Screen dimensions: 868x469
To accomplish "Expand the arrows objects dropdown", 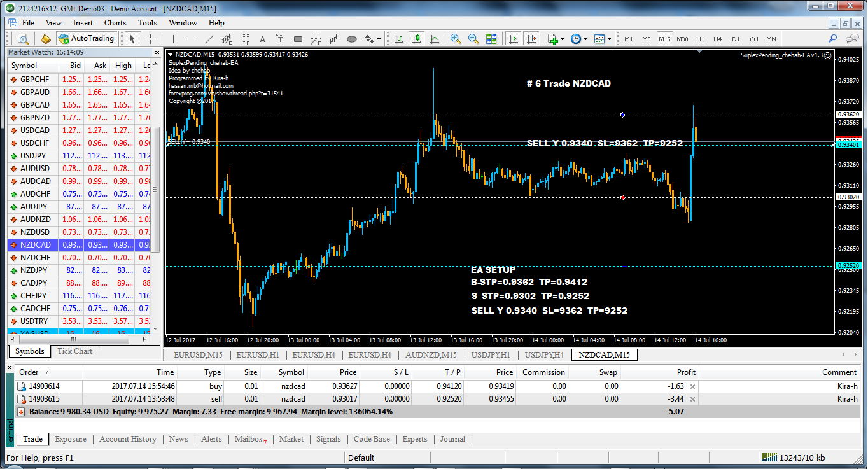I will [379, 39].
